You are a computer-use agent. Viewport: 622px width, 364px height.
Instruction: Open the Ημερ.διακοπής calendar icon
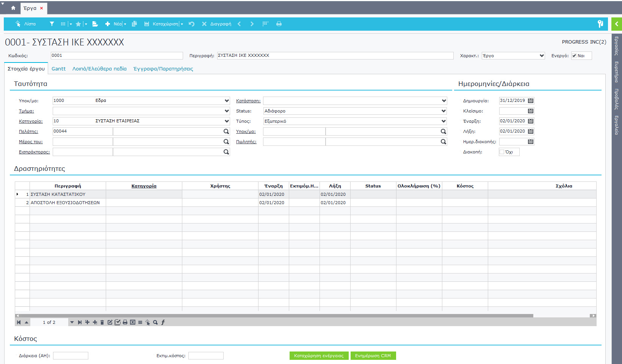click(x=531, y=142)
